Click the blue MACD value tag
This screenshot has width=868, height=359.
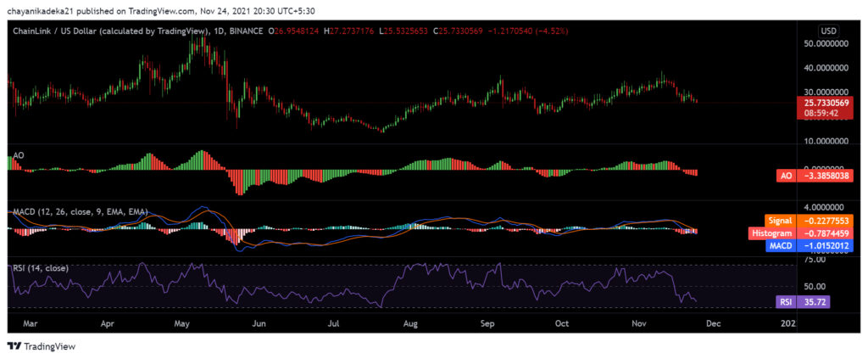(809, 245)
